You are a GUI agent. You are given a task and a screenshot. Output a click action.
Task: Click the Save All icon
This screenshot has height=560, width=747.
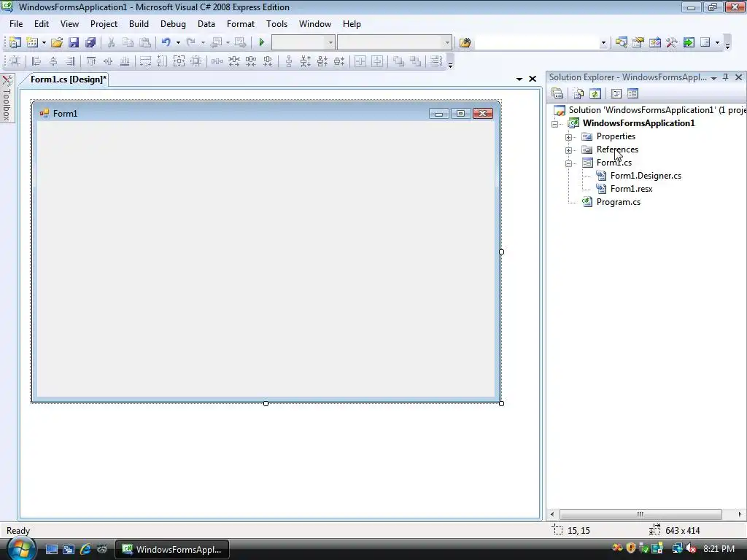(90, 42)
